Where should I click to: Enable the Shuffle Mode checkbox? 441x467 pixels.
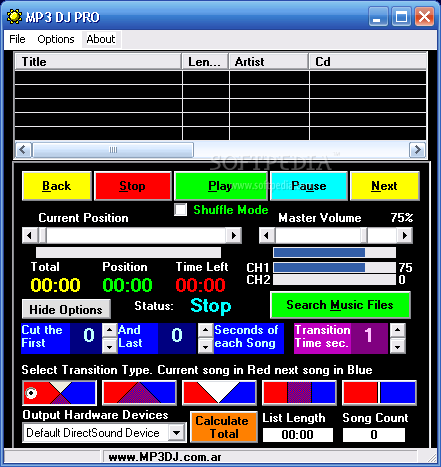181,210
